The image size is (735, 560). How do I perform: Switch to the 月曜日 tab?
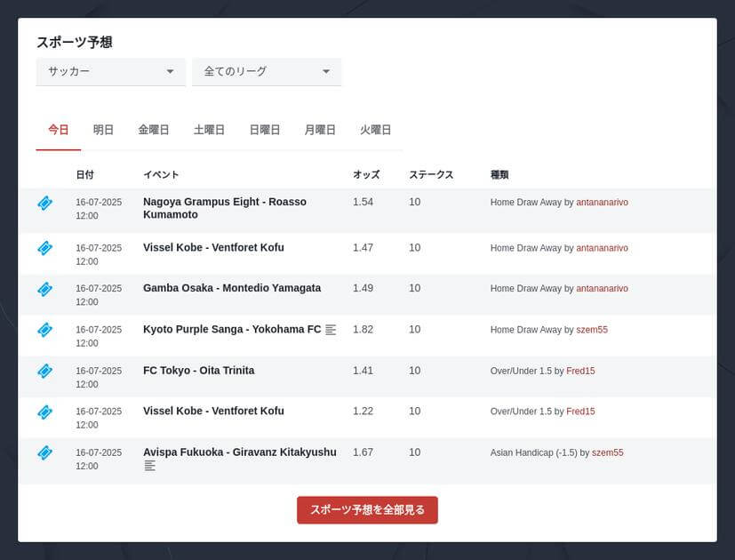[320, 130]
